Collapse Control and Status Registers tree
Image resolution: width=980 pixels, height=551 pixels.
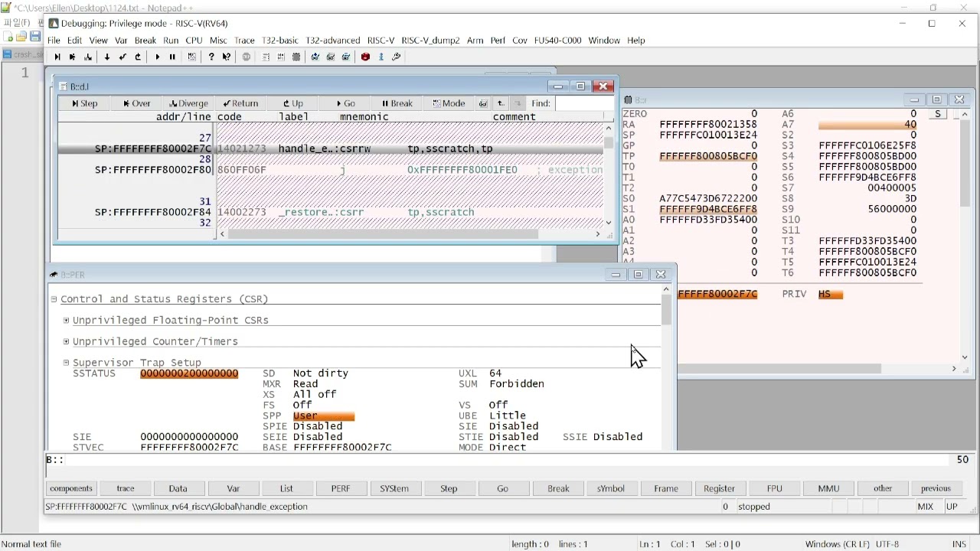click(x=54, y=299)
